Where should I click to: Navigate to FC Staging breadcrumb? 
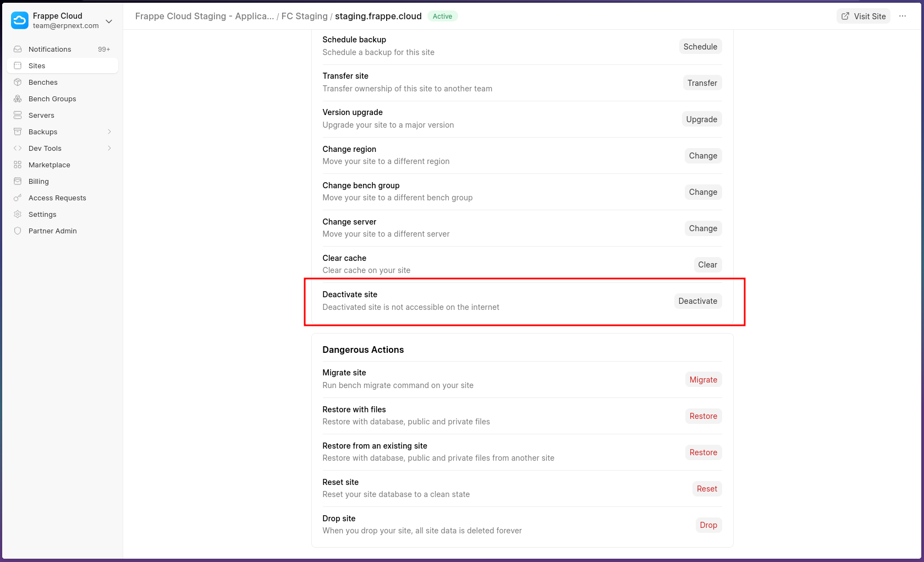click(x=304, y=16)
